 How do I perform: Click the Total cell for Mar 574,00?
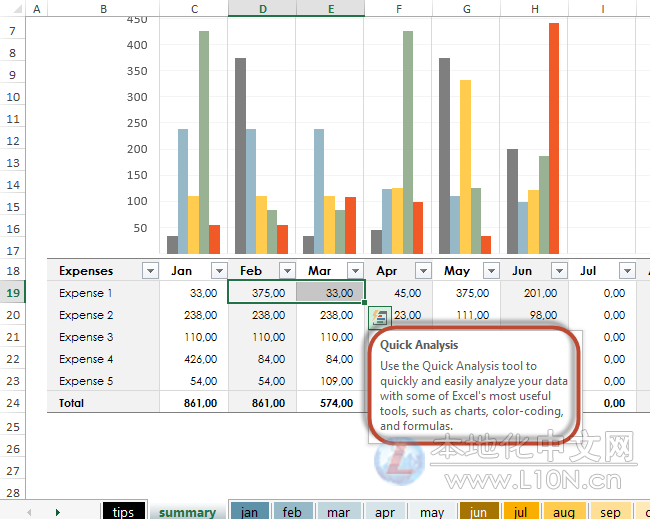(x=330, y=403)
